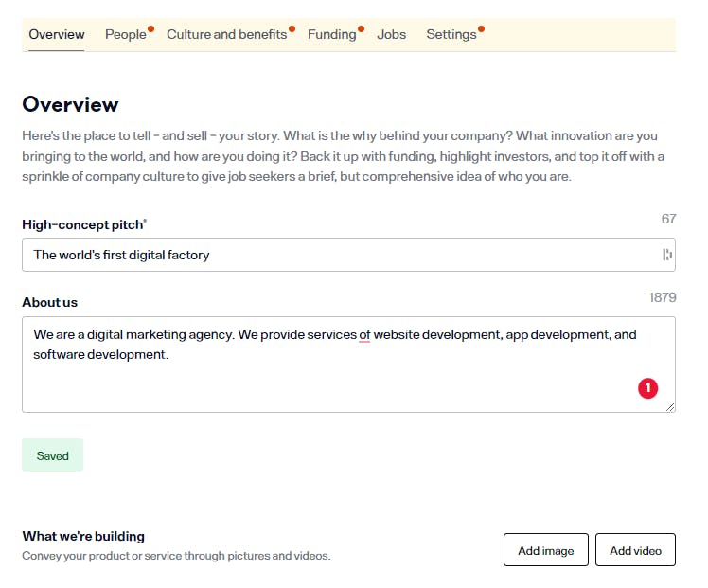Click the High-concept pitch field label
The image size is (708, 588).
tap(84, 224)
